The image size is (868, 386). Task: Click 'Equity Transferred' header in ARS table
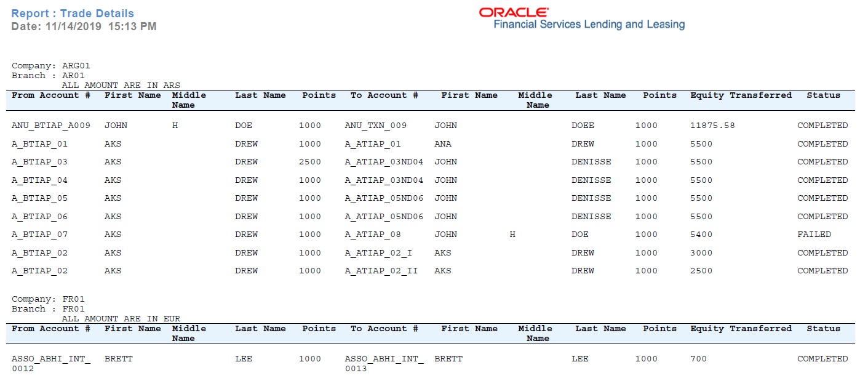tap(741, 95)
